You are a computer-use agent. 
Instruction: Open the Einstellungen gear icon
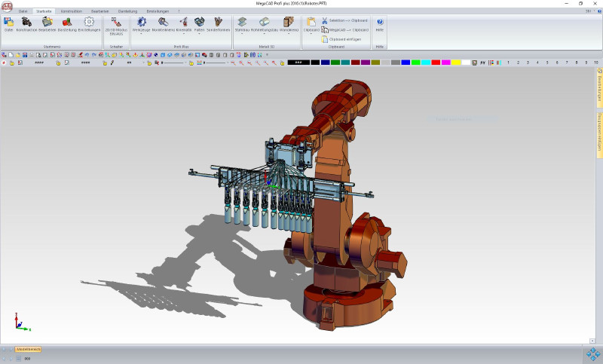coord(89,23)
